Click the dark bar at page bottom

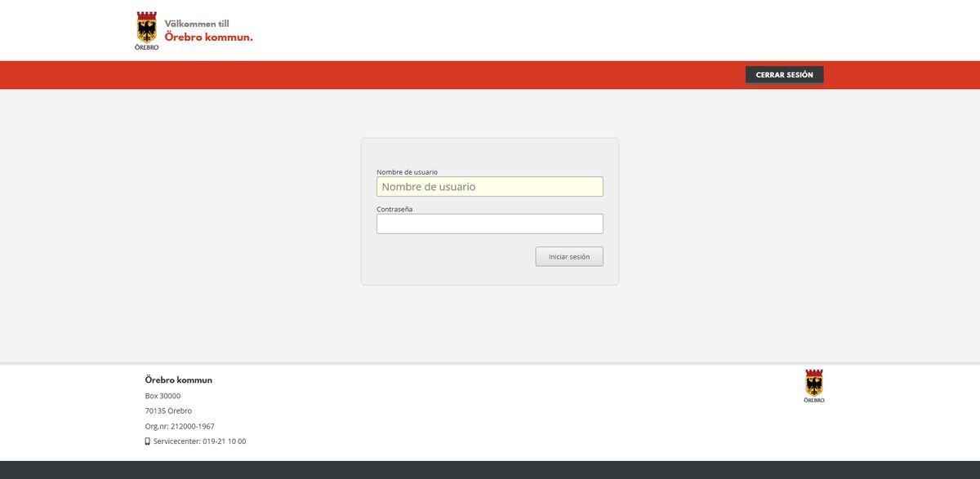pyautogui.click(x=490, y=470)
